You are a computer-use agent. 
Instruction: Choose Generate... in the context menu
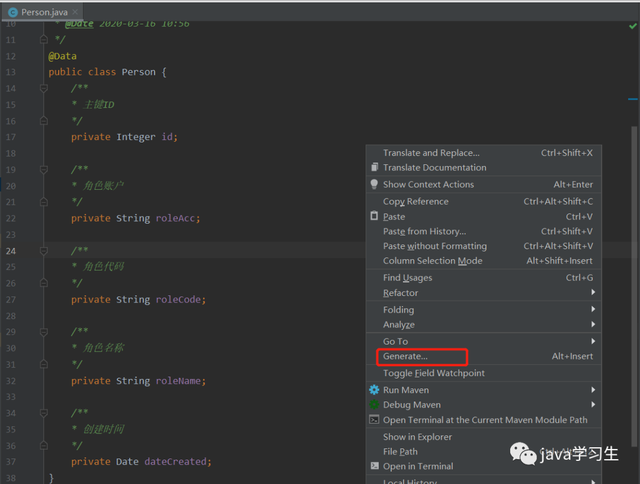click(484, 356)
